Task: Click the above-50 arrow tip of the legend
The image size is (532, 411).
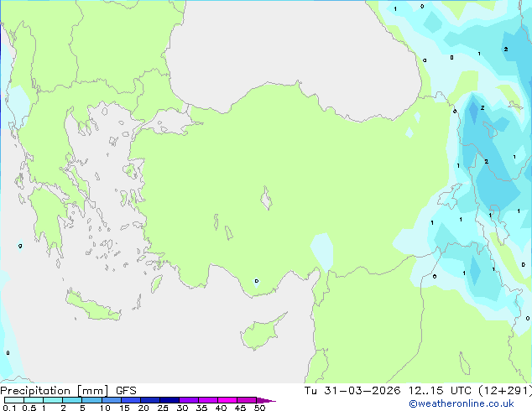Action: (x=266, y=400)
